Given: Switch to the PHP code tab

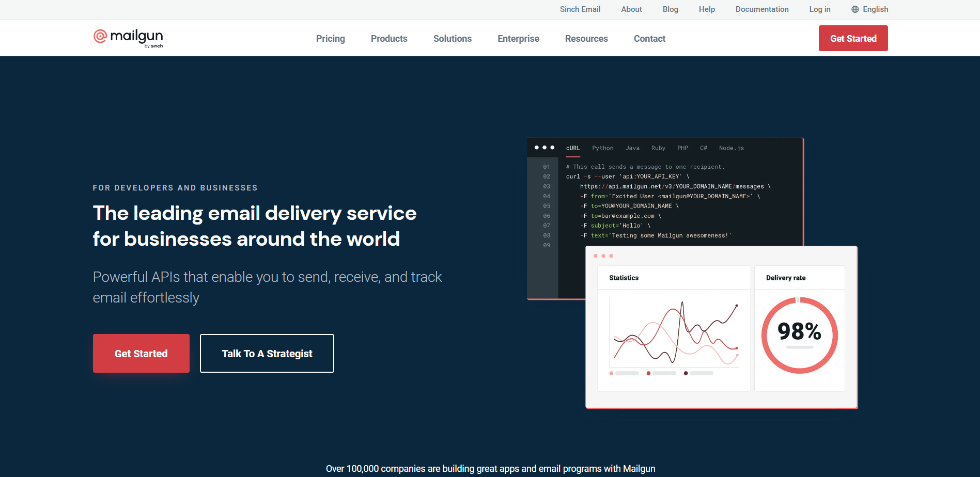Looking at the screenshot, I should [x=682, y=148].
